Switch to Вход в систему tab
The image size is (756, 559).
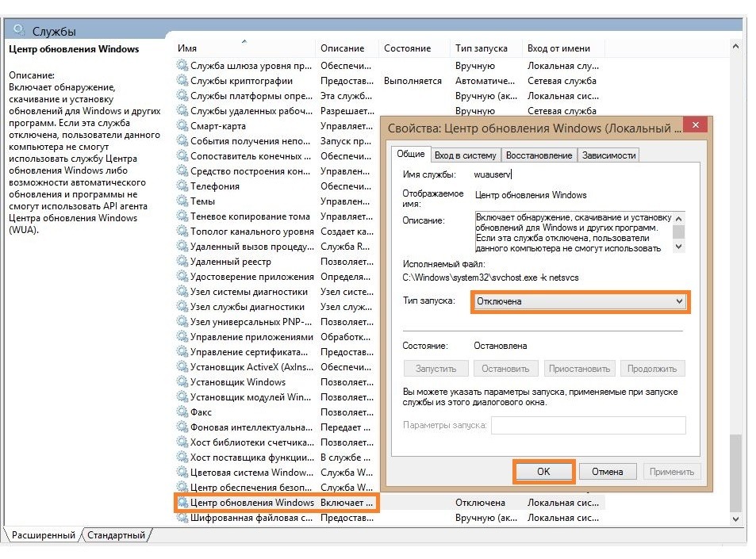(465, 155)
